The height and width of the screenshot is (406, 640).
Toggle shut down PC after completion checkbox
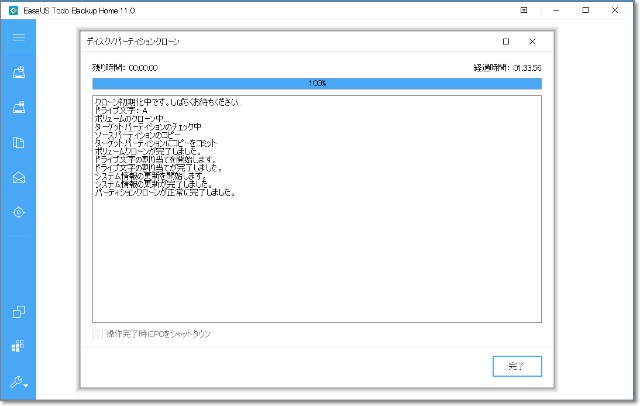point(97,333)
